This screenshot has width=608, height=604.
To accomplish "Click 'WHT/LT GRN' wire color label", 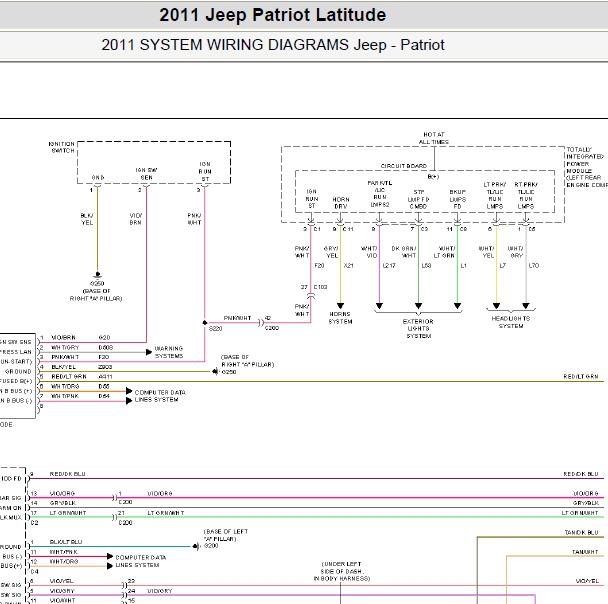I will coord(444,252).
